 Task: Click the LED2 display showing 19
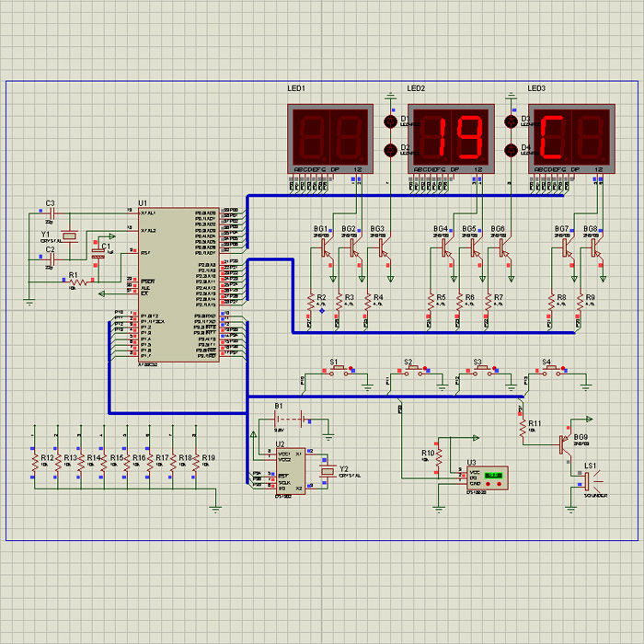tap(451, 139)
